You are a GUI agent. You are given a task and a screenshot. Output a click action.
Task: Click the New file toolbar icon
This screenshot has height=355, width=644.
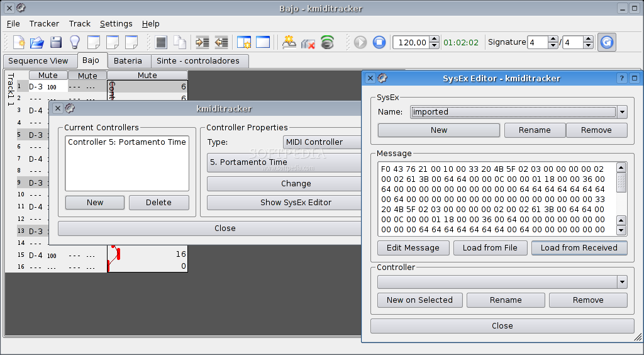[18, 42]
